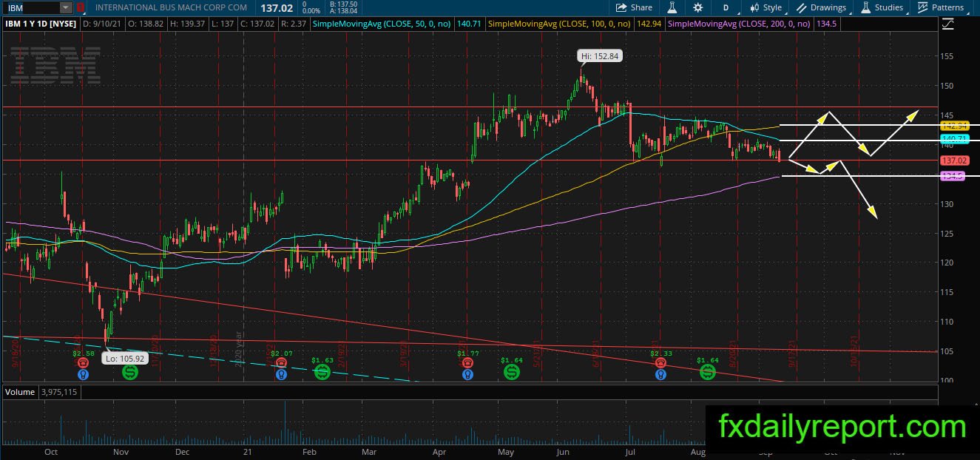This screenshot has width=980, height=460.
Task: Click the earnings phone icon under $2.58
Action: click(83, 364)
